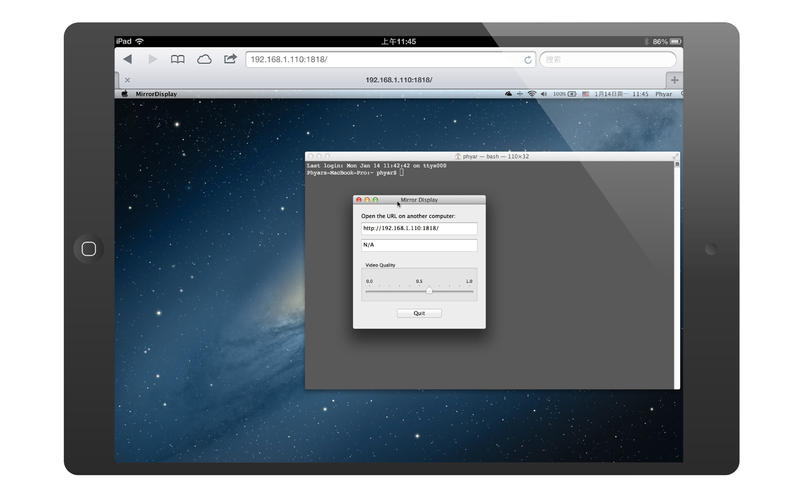
Task: Tap the Safari address bar
Action: (x=380, y=59)
